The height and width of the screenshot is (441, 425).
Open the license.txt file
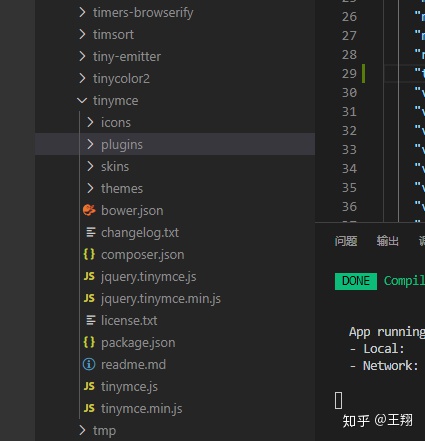pos(129,320)
